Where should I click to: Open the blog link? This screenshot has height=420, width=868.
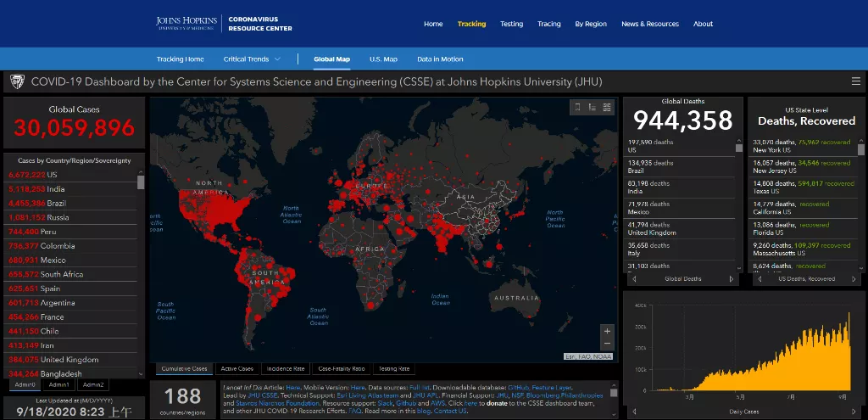pyautogui.click(x=424, y=412)
